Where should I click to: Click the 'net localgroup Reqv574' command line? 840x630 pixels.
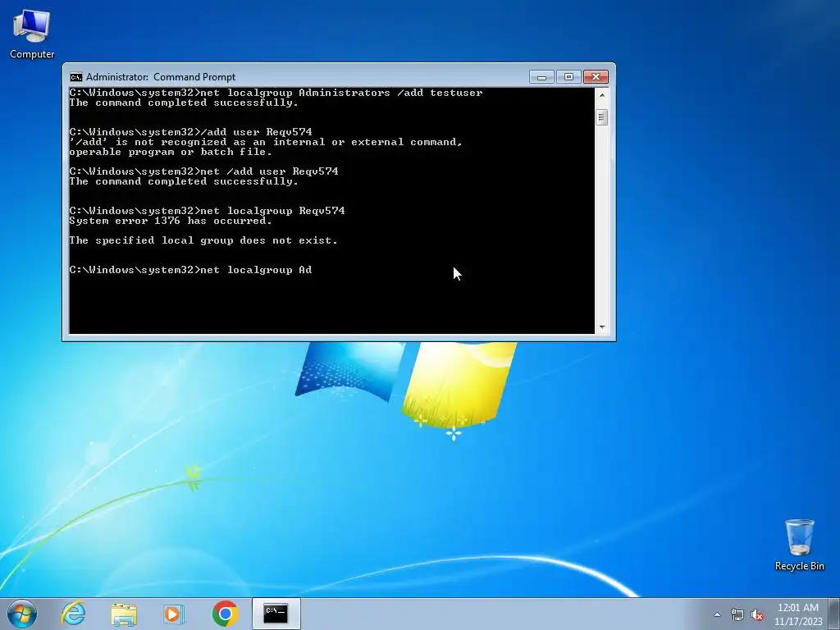(207, 211)
